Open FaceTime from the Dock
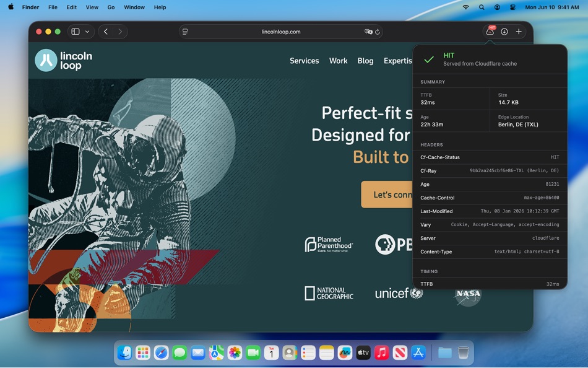 253,353
